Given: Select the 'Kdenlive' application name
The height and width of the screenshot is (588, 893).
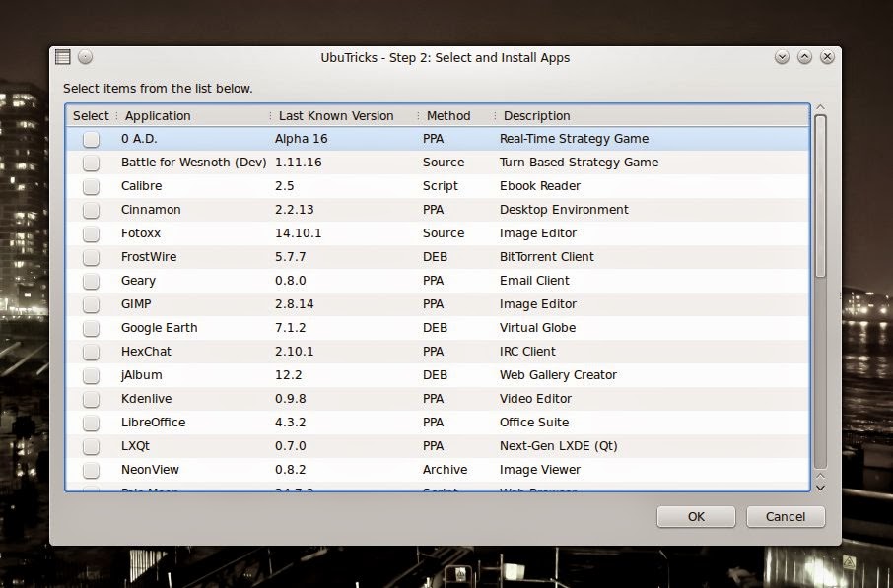Looking at the screenshot, I should (146, 399).
